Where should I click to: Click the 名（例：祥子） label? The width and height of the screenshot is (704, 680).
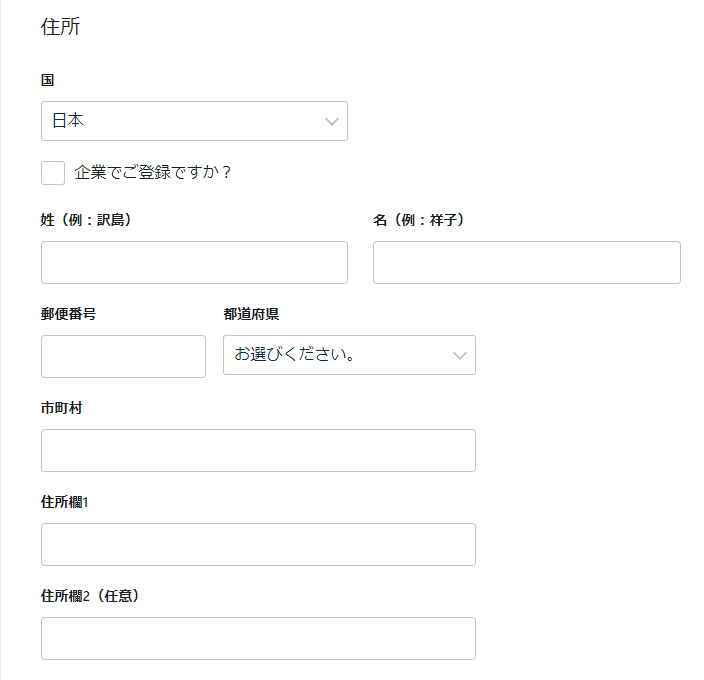[419, 220]
